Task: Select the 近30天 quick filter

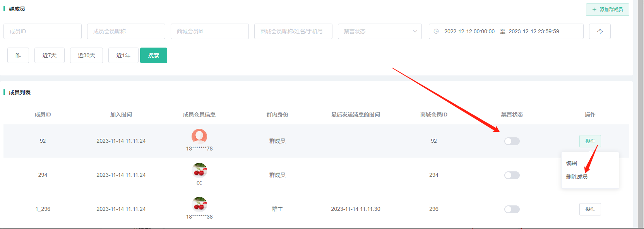Action: click(x=86, y=55)
